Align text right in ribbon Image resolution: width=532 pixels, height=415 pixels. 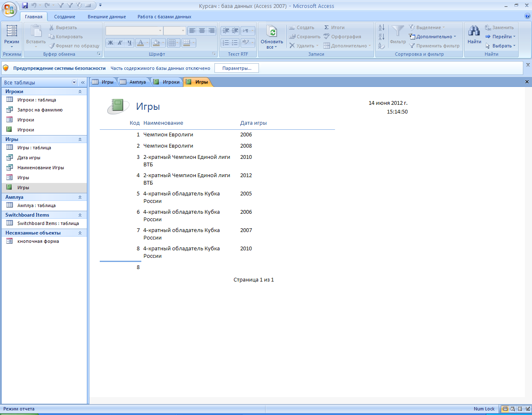[x=212, y=31]
